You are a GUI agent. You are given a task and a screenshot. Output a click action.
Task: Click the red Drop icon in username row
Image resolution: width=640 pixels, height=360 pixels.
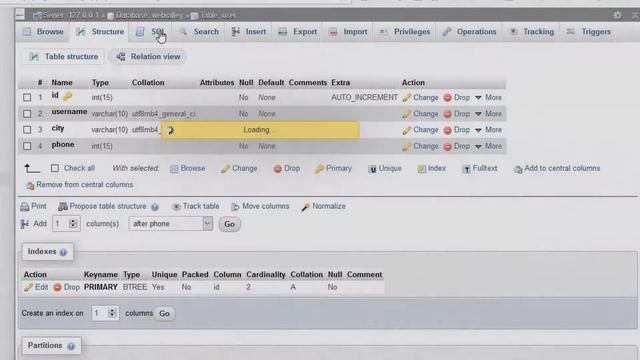447,114
